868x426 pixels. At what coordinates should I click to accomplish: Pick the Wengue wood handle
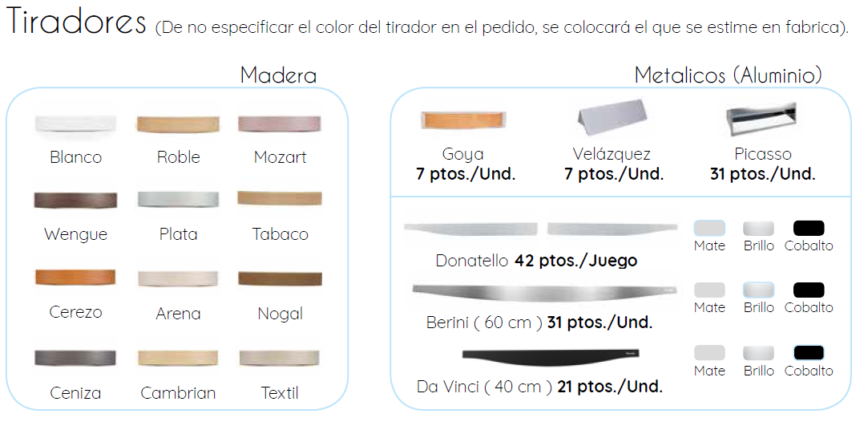coord(75,201)
